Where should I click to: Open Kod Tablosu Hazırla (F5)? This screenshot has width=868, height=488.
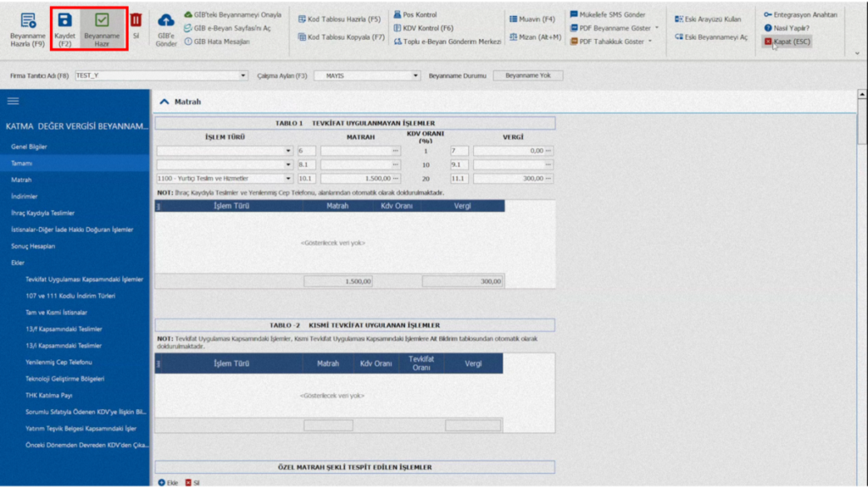[x=339, y=19]
